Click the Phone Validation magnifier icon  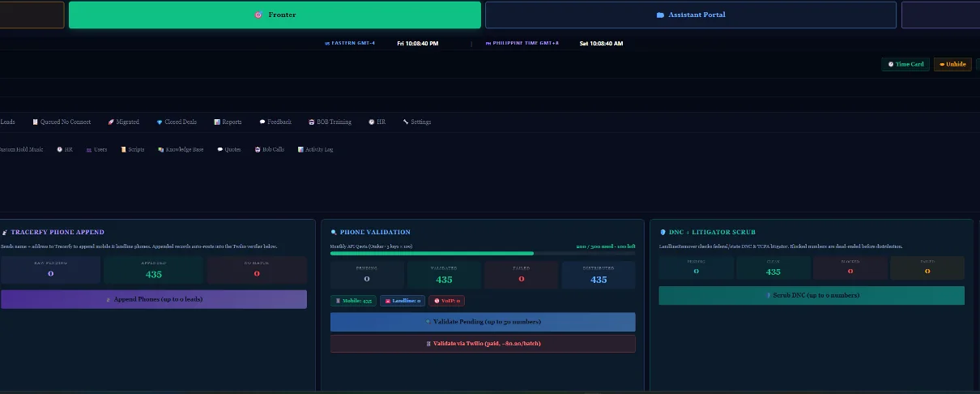(x=334, y=232)
